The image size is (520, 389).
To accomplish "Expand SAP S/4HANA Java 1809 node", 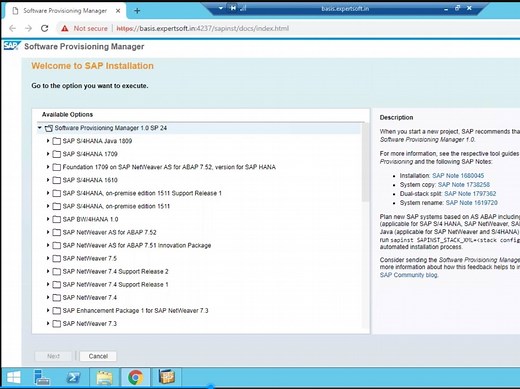I will coord(48,141).
